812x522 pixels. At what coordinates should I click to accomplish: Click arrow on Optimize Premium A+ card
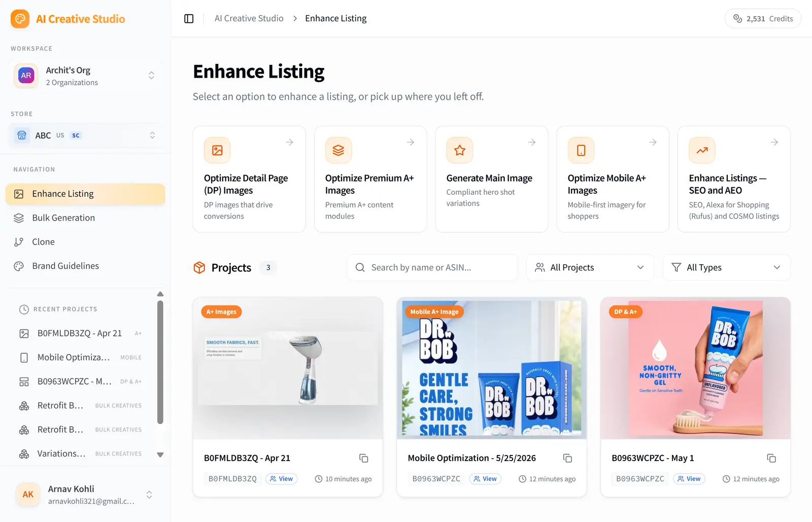click(411, 143)
